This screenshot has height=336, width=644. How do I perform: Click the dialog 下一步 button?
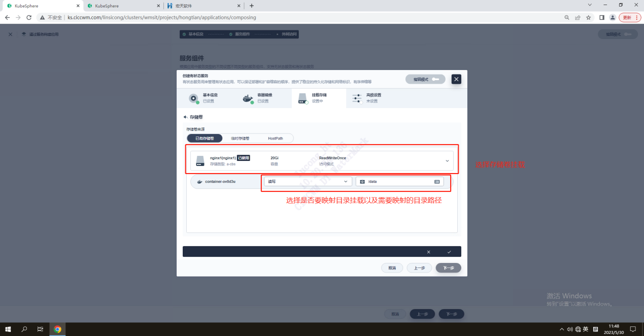(449, 267)
